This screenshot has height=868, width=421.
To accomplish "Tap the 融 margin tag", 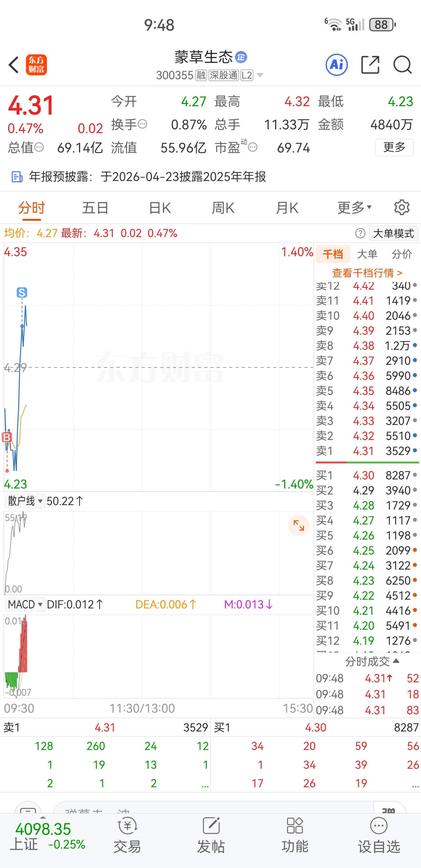I will (x=201, y=75).
